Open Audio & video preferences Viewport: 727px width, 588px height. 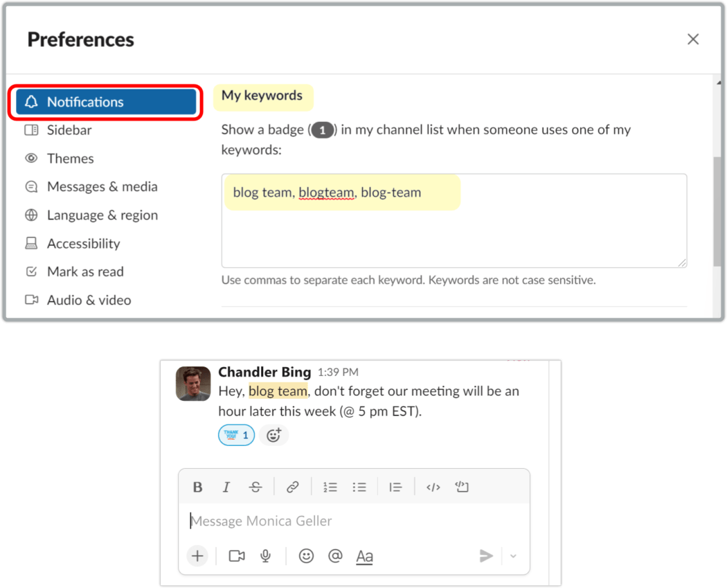click(x=89, y=300)
